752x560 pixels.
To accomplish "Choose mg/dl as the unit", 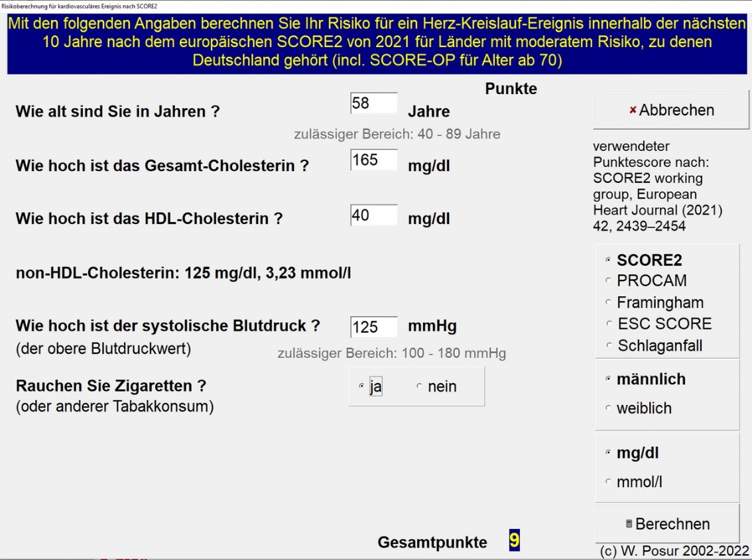I will (609, 453).
